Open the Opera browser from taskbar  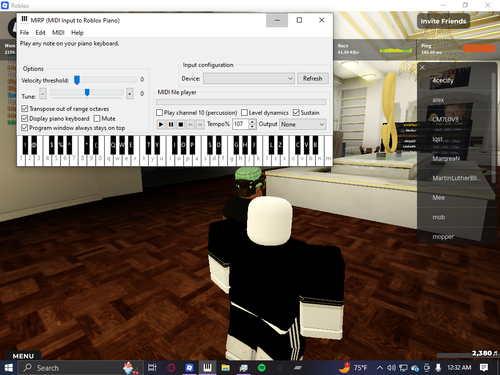[x=171, y=368]
